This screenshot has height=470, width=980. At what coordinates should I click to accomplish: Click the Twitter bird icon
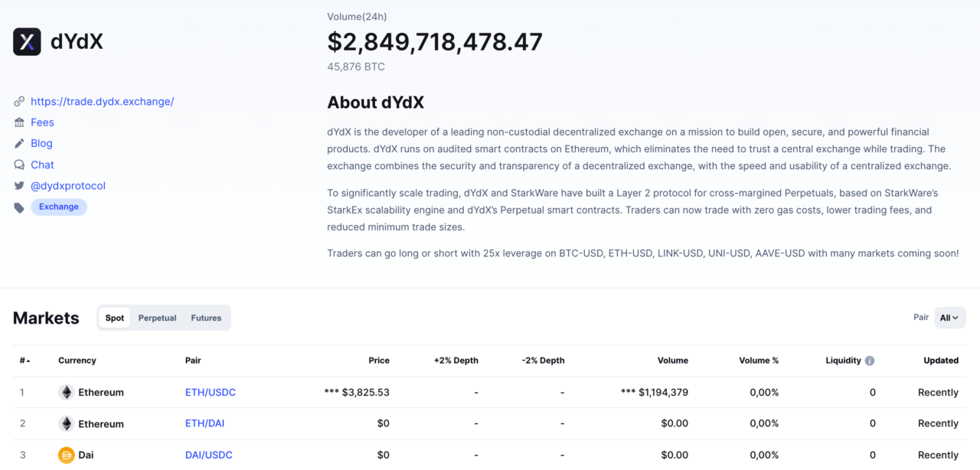[x=18, y=185]
